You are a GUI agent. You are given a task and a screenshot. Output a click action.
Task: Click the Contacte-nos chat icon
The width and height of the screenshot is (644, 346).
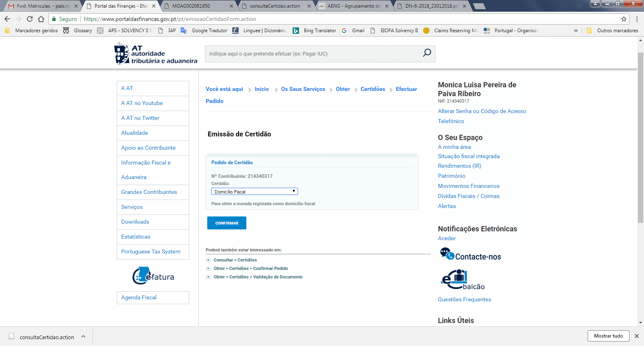(x=447, y=254)
